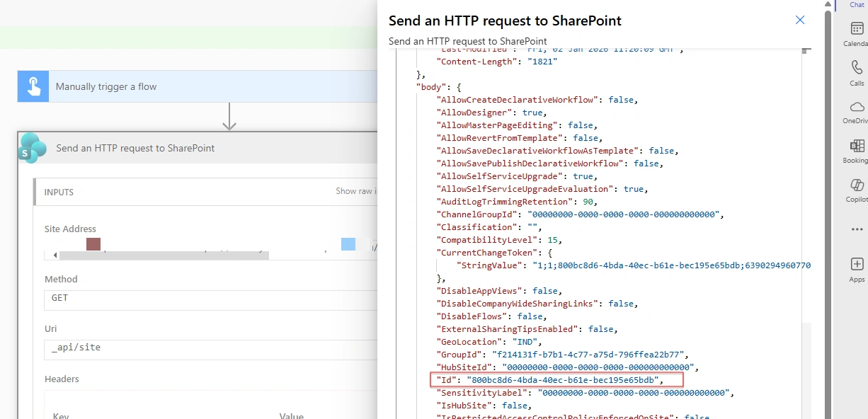Click the "AllowRevertFromTemplate" line

[x=520, y=138]
